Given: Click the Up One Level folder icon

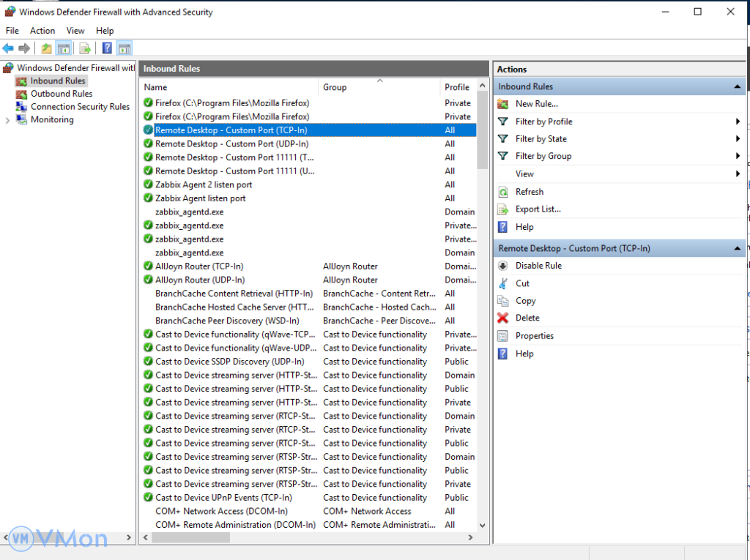Looking at the screenshot, I should pyautogui.click(x=46, y=48).
